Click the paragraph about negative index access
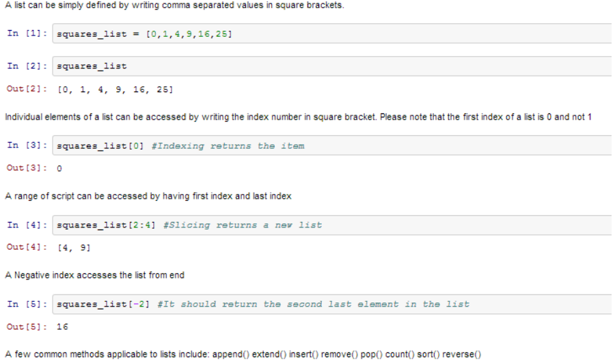615x364 pixels. pyautogui.click(x=94, y=275)
